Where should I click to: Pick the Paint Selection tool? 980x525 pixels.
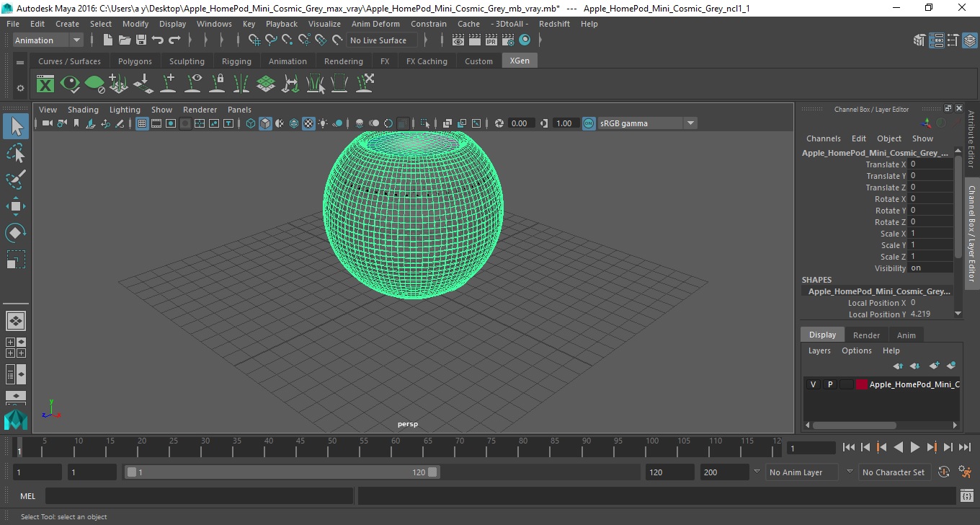(x=16, y=180)
